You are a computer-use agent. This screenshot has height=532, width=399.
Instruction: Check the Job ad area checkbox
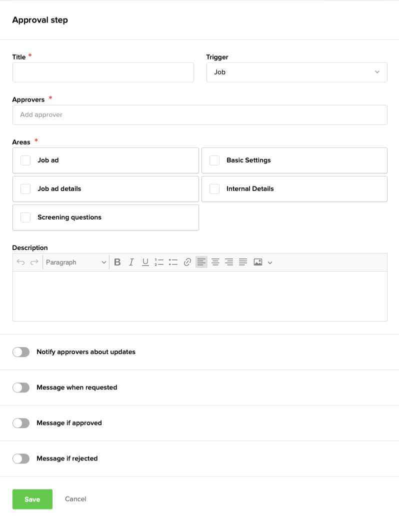click(x=25, y=160)
